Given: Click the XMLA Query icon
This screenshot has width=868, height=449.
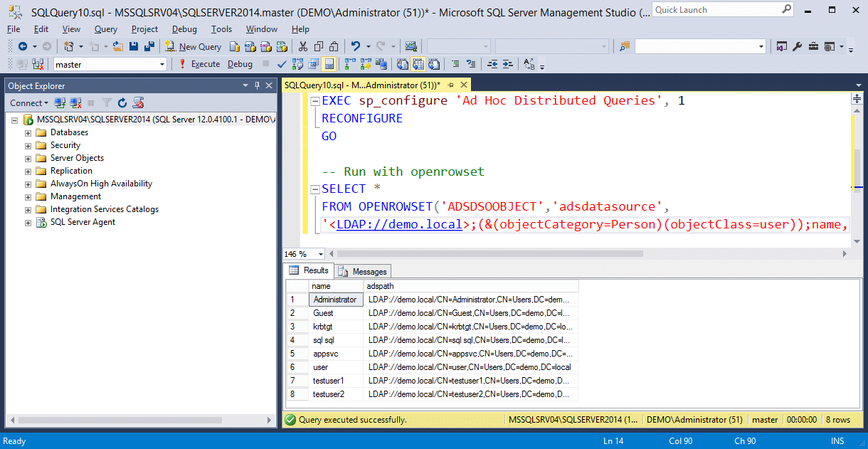Looking at the screenshot, I should click(282, 46).
